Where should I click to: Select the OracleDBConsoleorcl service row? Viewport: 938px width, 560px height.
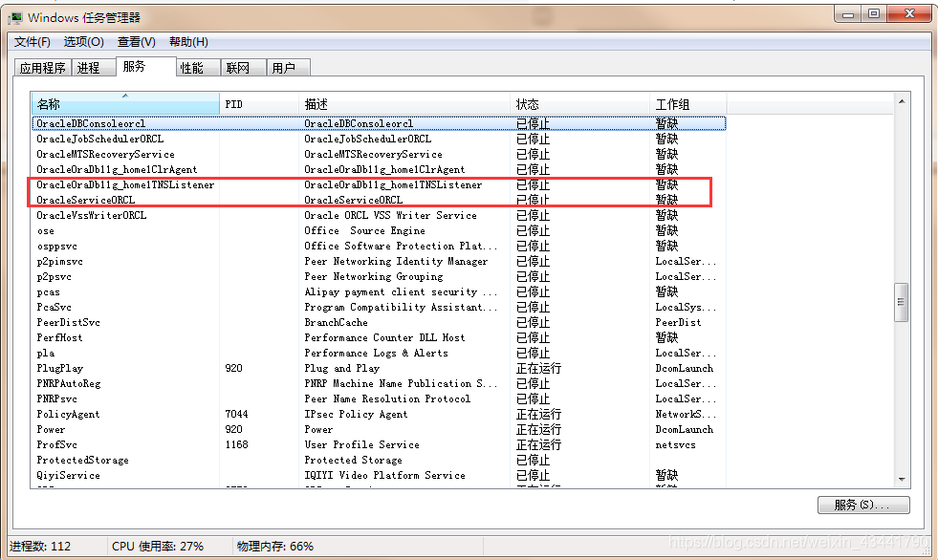(379, 123)
